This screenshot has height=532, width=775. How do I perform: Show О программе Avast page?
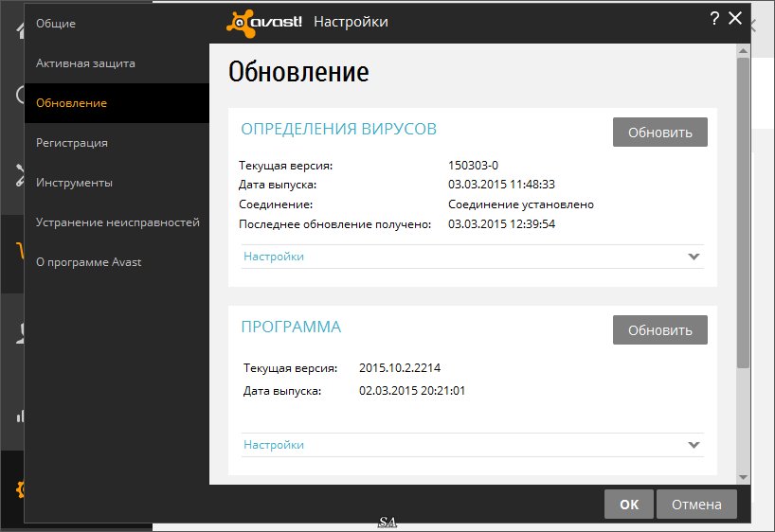tap(88, 262)
